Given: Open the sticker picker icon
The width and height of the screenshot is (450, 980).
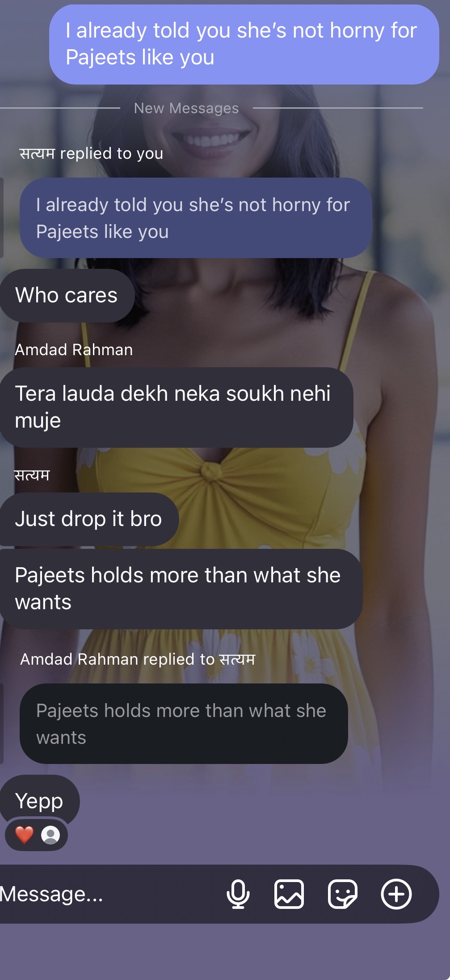Looking at the screenshot, I should pyautogui.click(x=342, y=894).
